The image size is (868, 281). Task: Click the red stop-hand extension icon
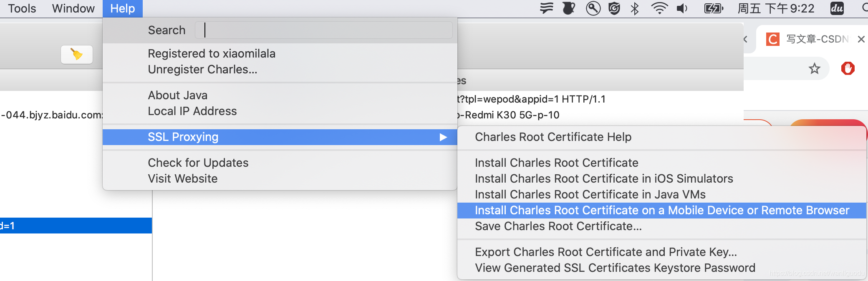pos(848,68)
